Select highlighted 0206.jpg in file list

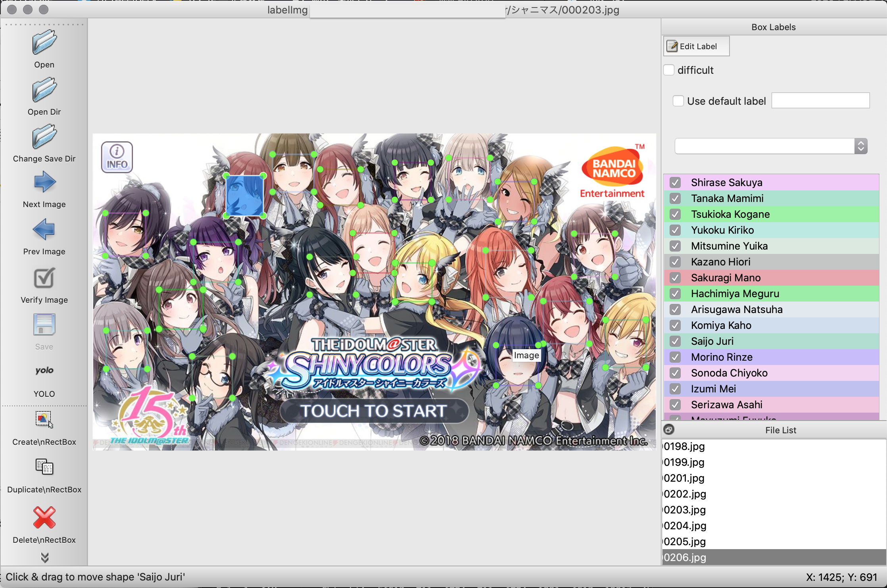(774, 557)
